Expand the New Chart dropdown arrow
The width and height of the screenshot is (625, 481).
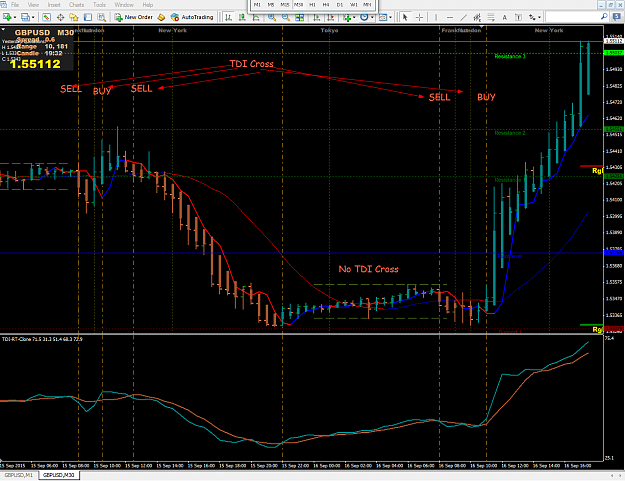pyautogui.click(x=15, y=17)
